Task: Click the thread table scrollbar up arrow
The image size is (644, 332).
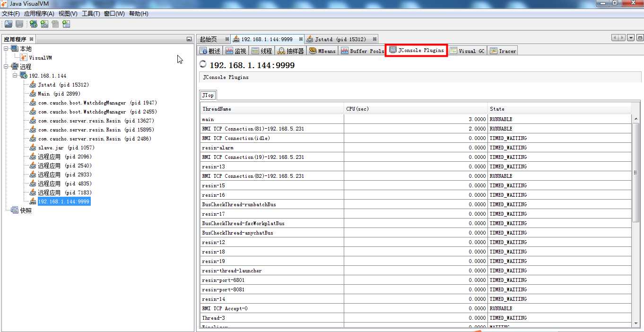Action: 635,119
